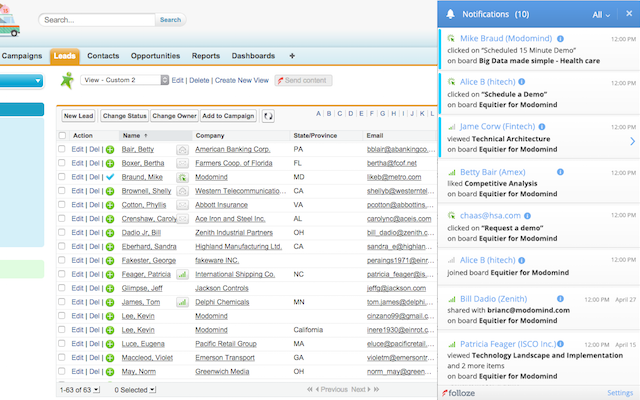The image size is (640, 400).
Task: Click email icon next to Cotton, Phyllis
Action: (x=182, y=205)
